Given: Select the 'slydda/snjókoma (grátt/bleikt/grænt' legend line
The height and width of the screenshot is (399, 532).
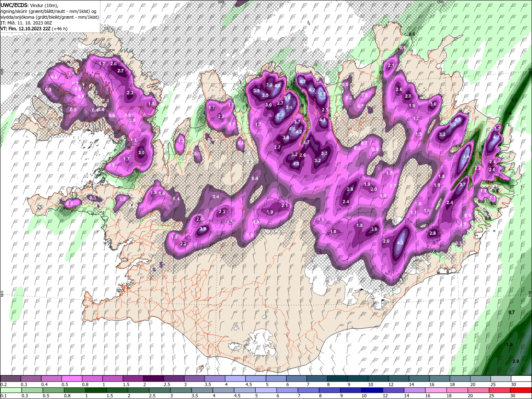Looking at the screenshot, I should tap(49, 17).
